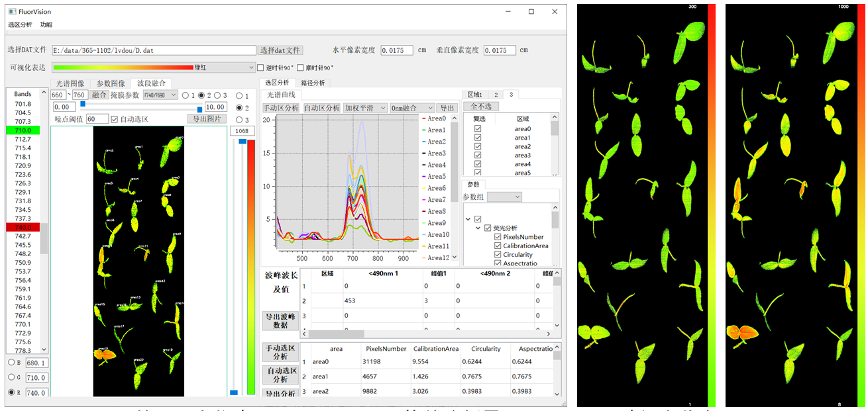Viewport: 868px width, 411px height.
Task: Select the B channel radio button
Action: coord(12,363)
